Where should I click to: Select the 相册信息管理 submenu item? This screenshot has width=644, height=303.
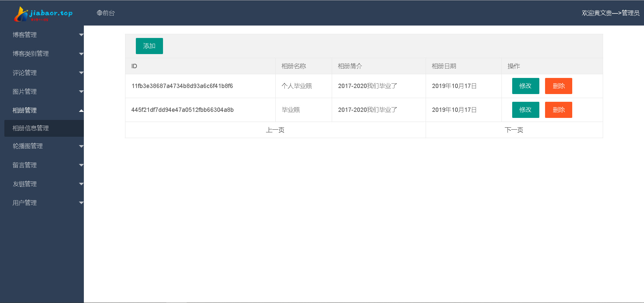[x=44, y=128]
